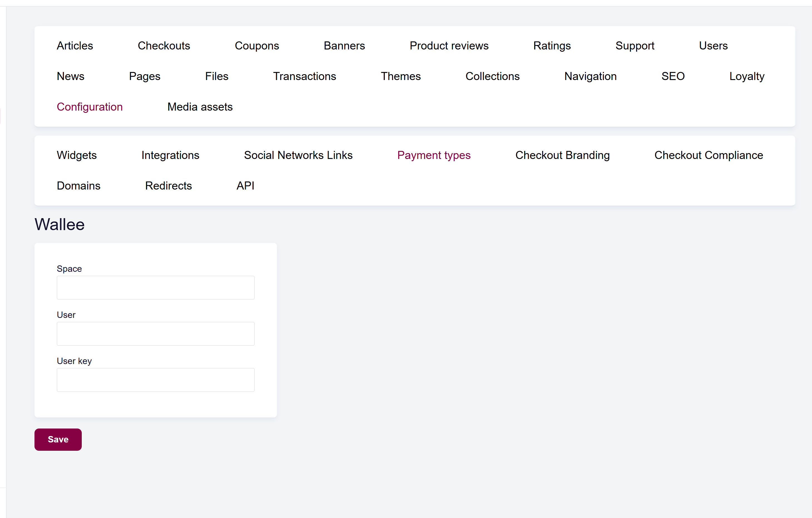Open Checkout Branding
The width and height of the screenshot is (812, 518).
[x=563, y=155]
